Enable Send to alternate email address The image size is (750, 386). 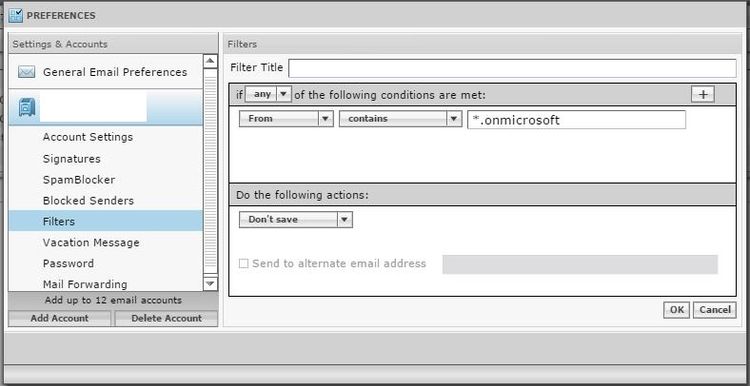[243, 264]
